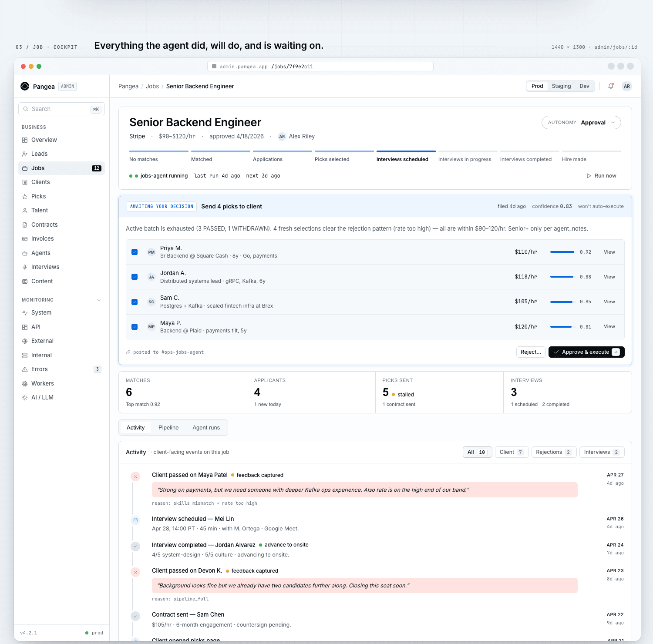Click Maya P. 0.81 score bar
The width and height of the screenshot is (653, 644).
click(563, 326)
